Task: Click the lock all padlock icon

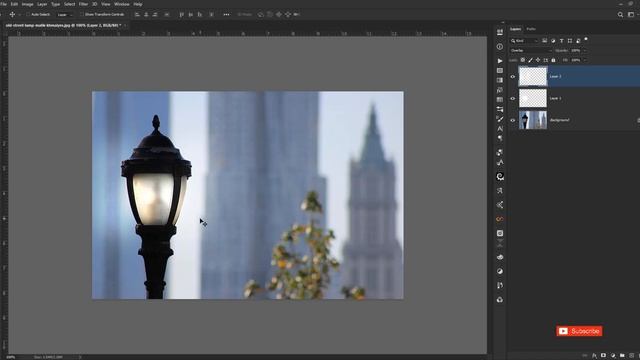Action: 553,60
